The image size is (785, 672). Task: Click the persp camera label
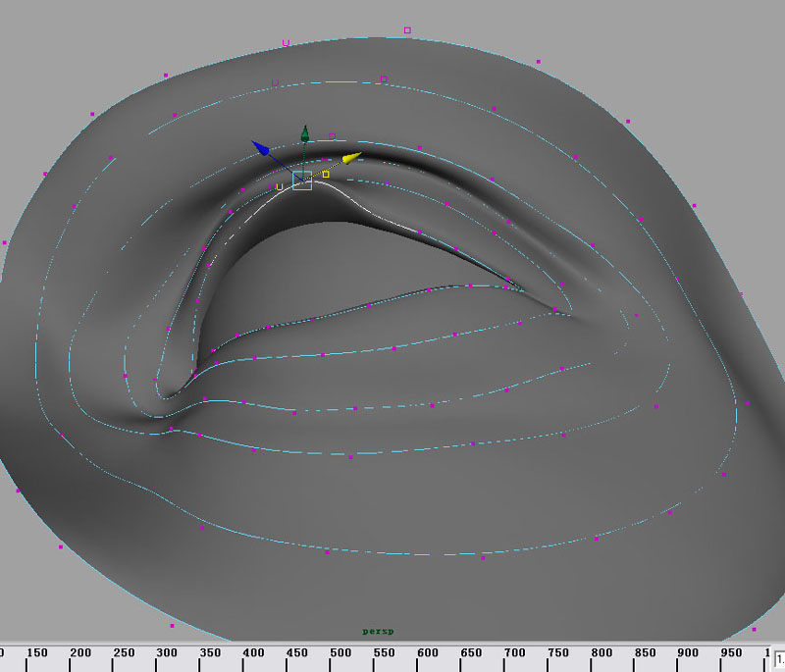click(x=378, y=632)
